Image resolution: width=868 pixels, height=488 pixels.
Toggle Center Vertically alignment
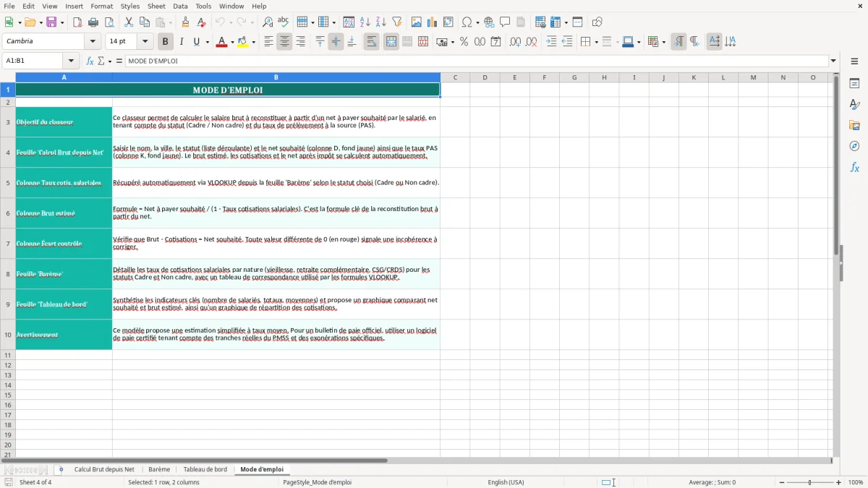pos(336,42)
